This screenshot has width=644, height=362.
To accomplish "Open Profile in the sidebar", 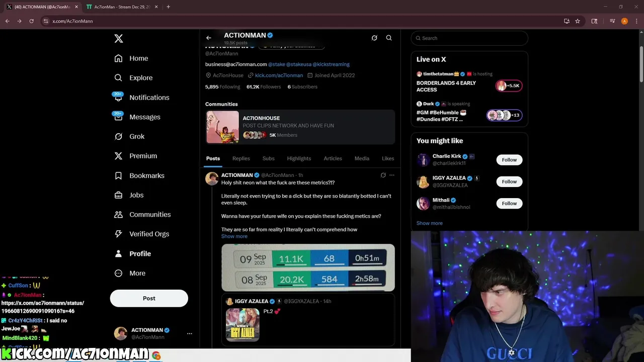I will [132, 253].
